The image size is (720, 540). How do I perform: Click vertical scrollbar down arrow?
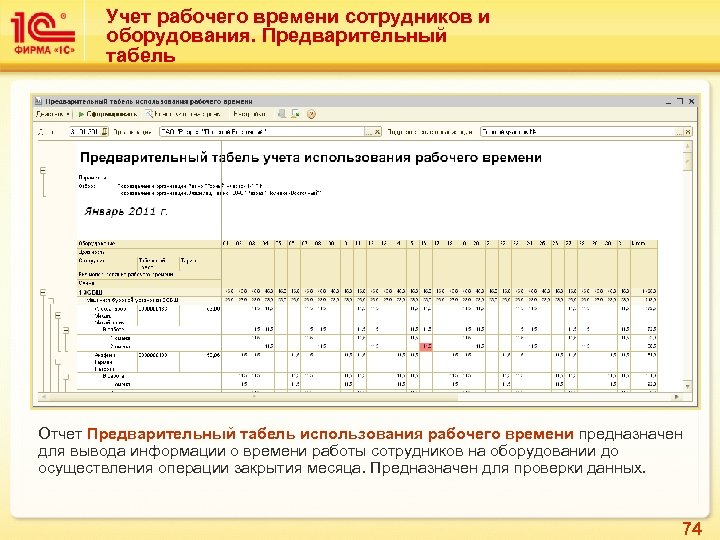pyautogui.click(x=687, y=386)
